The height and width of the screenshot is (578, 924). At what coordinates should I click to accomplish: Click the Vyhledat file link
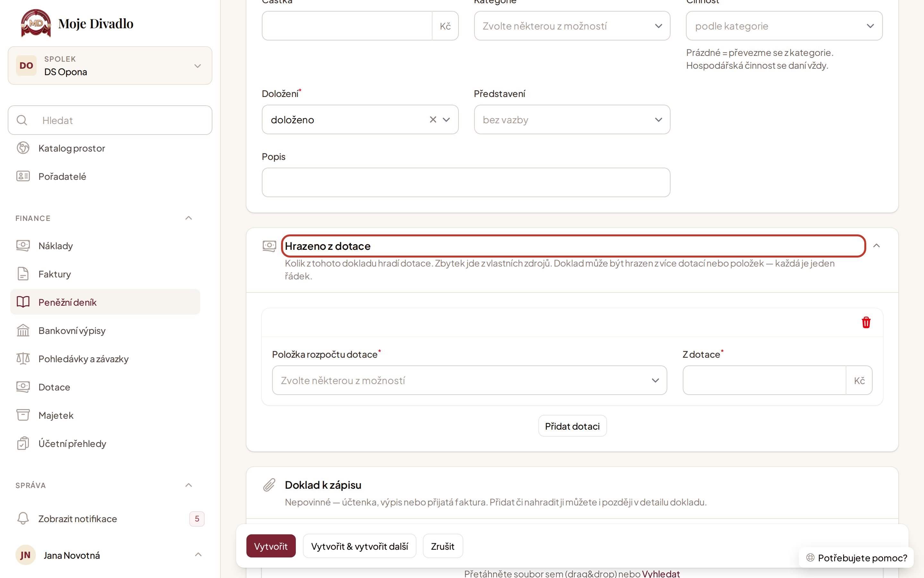pos(661,574)
